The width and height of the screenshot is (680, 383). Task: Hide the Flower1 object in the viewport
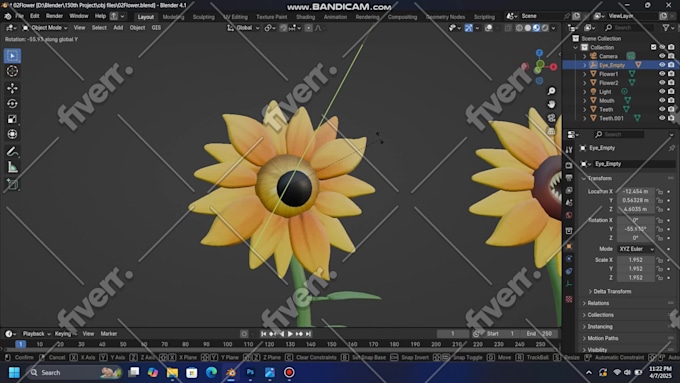662,74
